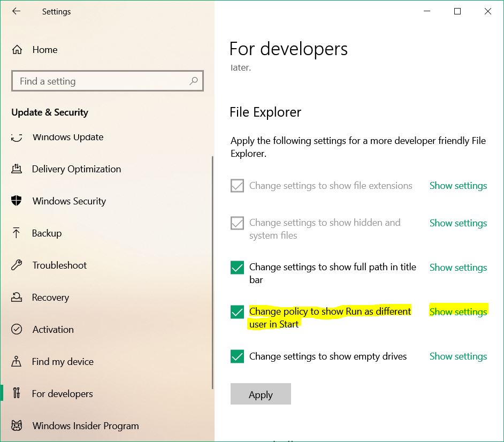The image size is (504, 442).
Task: Show settings for hidden and system files
Action: 458,223
